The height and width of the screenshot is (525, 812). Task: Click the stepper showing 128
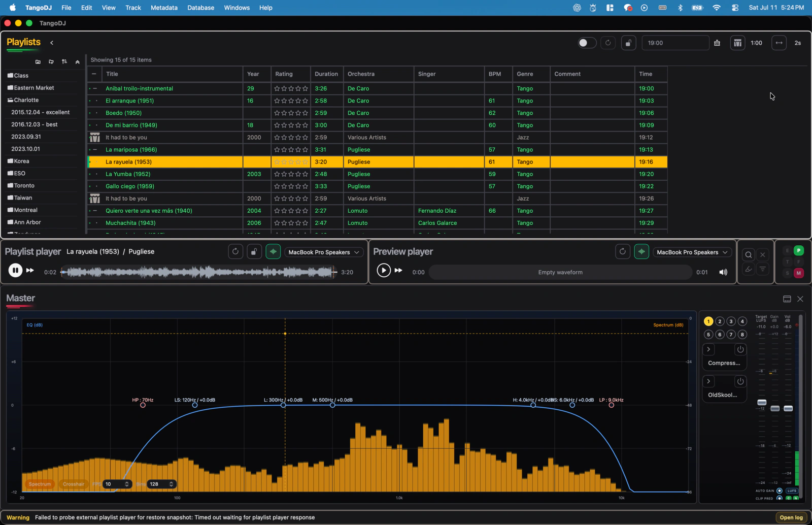(x=162, y=484)
